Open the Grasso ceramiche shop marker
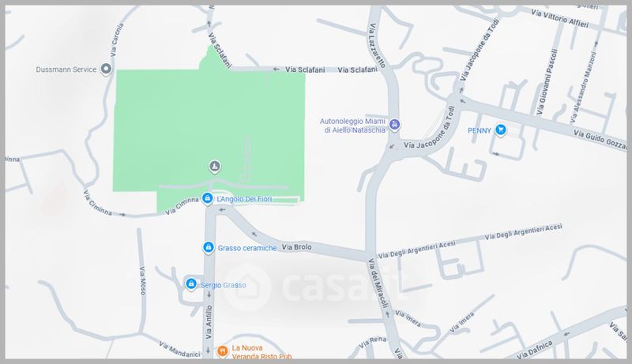 208,247
